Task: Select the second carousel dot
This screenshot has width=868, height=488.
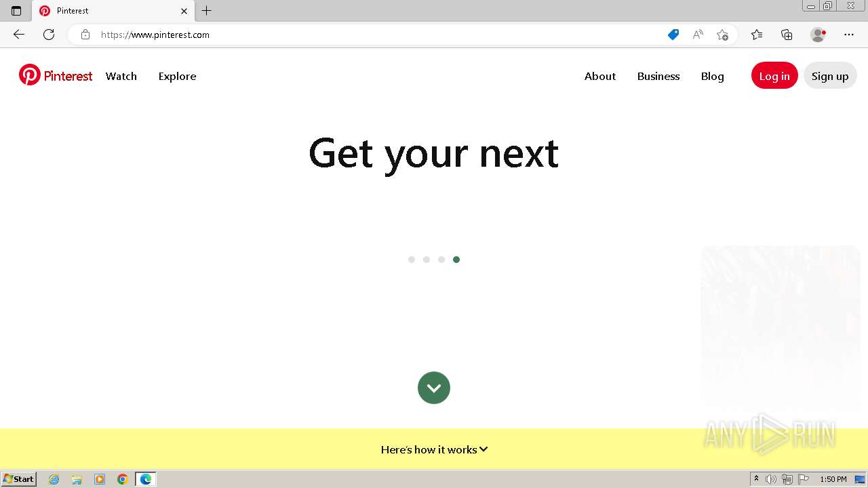Action: [x=427, y=260]
